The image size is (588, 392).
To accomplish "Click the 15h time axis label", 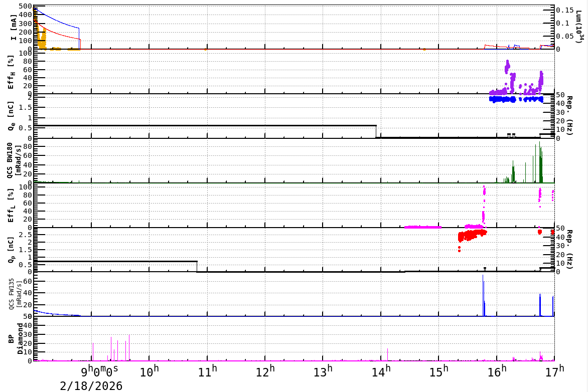I will [x=439, y=371].
